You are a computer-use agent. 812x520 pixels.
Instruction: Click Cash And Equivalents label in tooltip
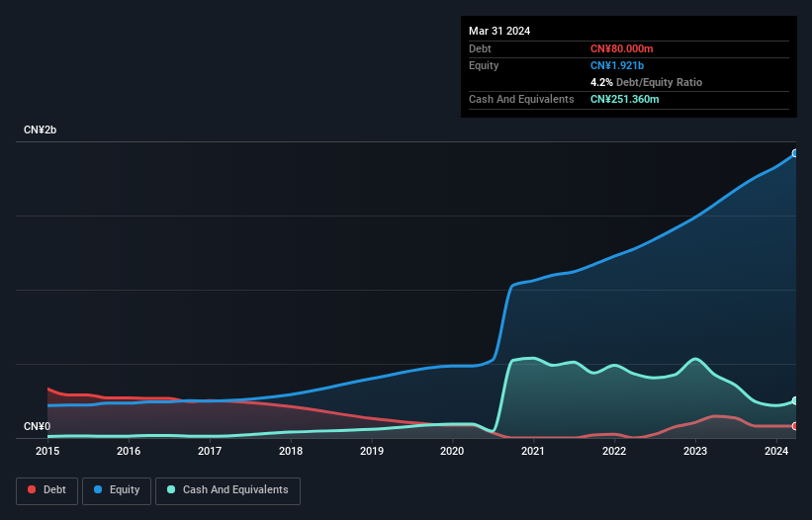[x=521, y=99]
